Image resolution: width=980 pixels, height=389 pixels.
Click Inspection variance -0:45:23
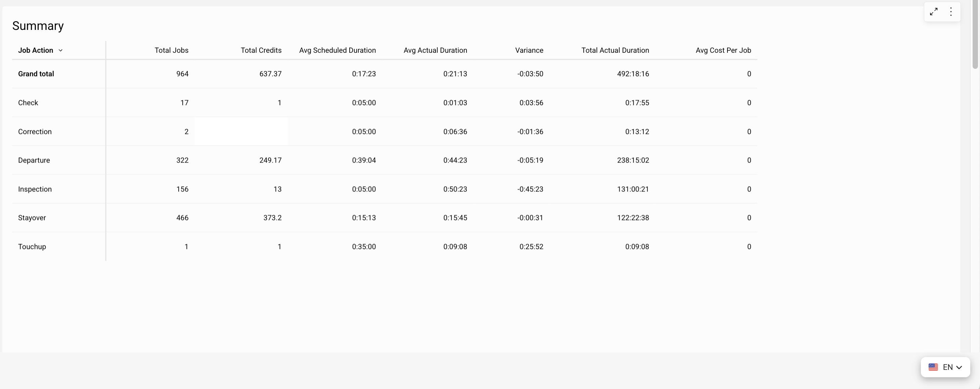click(530, 189)
